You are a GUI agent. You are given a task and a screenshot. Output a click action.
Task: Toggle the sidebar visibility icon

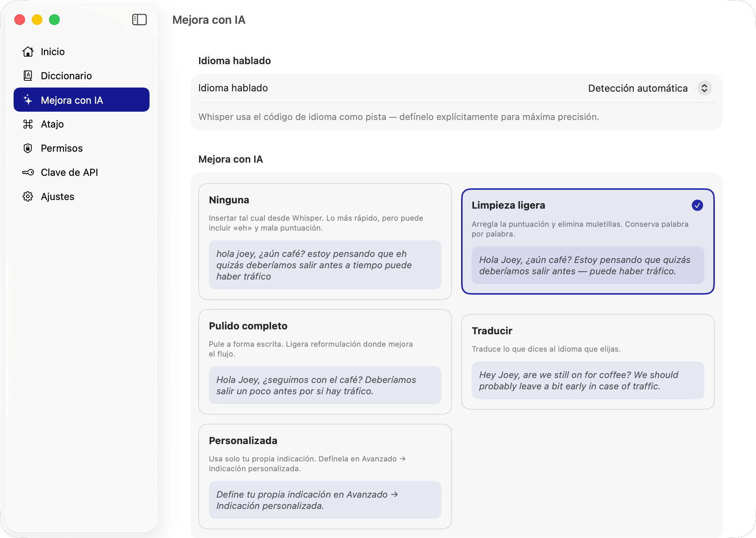[139, 20]
